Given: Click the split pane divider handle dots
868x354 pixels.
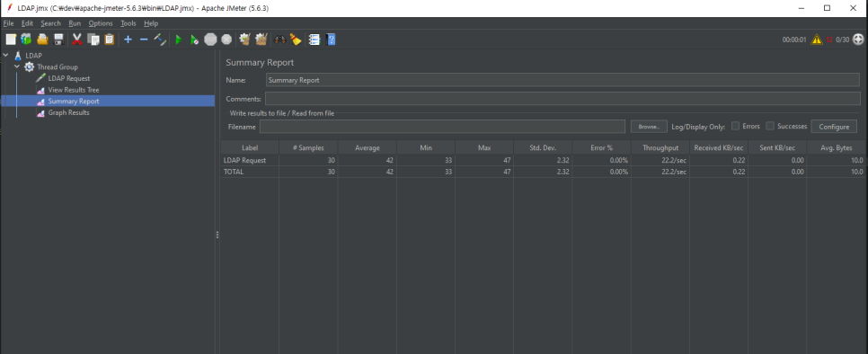Looking at the screenshot, I should 217,235.
